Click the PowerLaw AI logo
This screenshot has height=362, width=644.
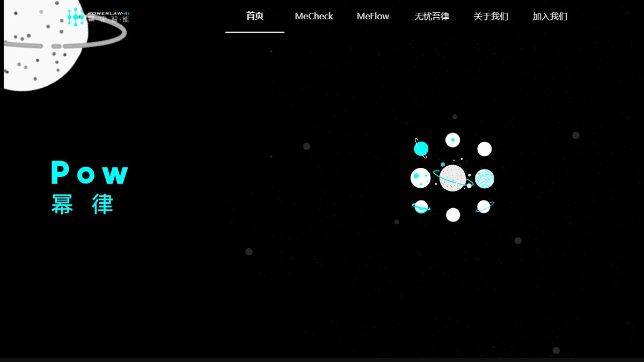[98, 17]
